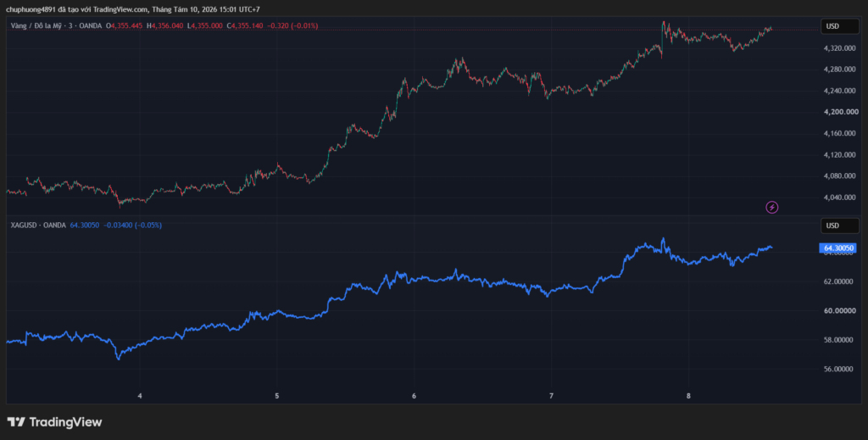Click the TradingView logo at the bottom
868x440 pixels.
[54, 422]
